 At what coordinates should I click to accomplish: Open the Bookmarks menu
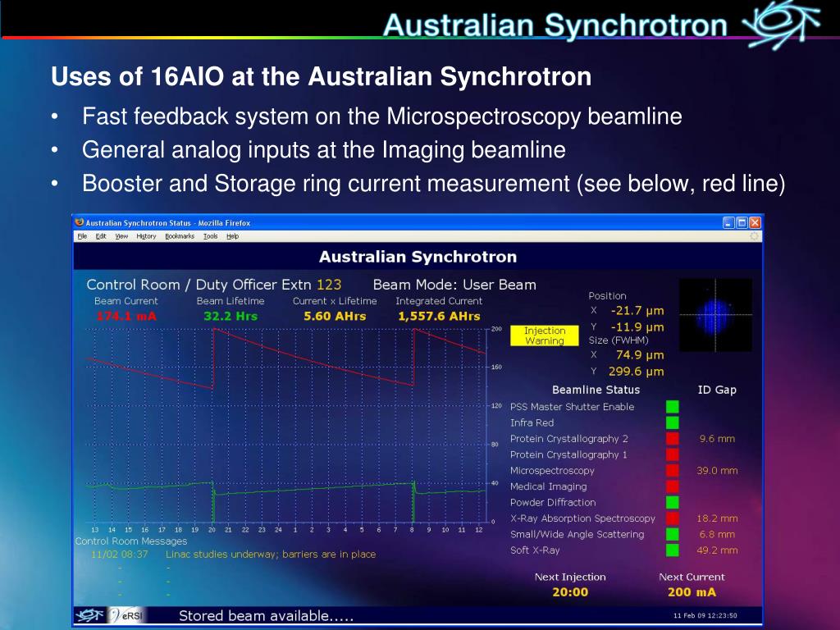tap(180, 236)
